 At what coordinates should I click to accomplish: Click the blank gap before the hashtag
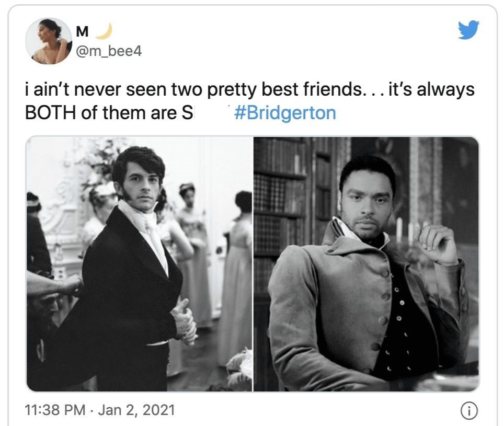click(213, 113)
